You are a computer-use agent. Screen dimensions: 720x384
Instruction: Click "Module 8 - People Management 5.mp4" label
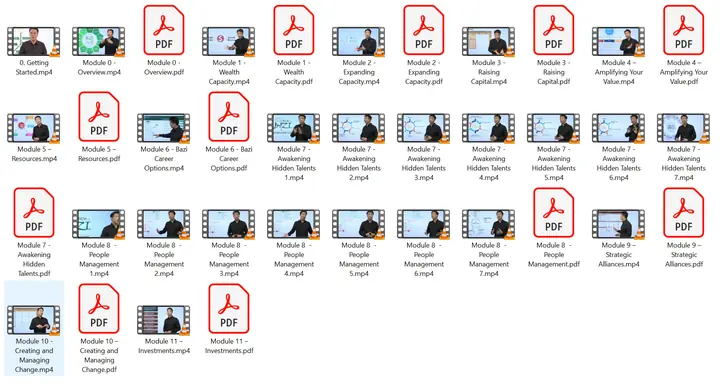(x=359, y=260)
